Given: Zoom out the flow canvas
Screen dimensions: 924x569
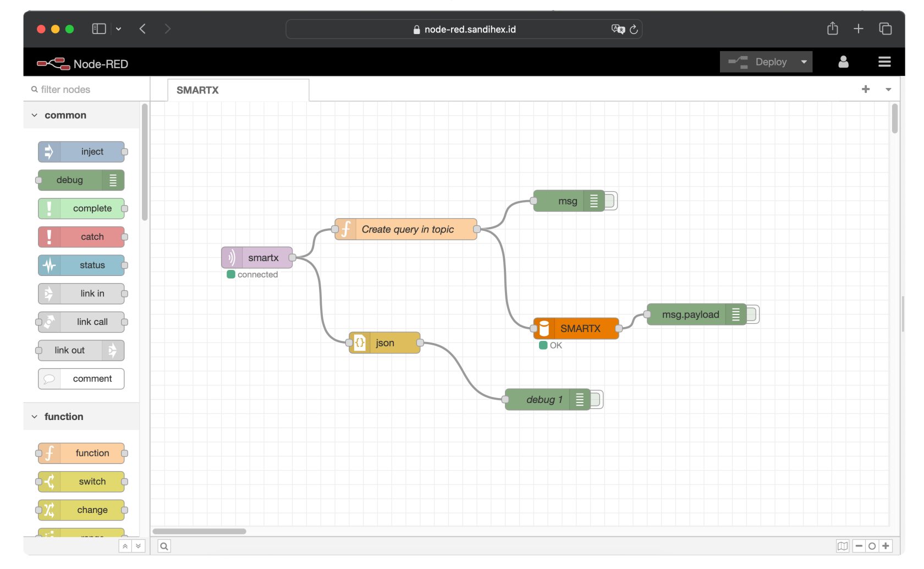Looking at the screenshot, I should point(859,546).
